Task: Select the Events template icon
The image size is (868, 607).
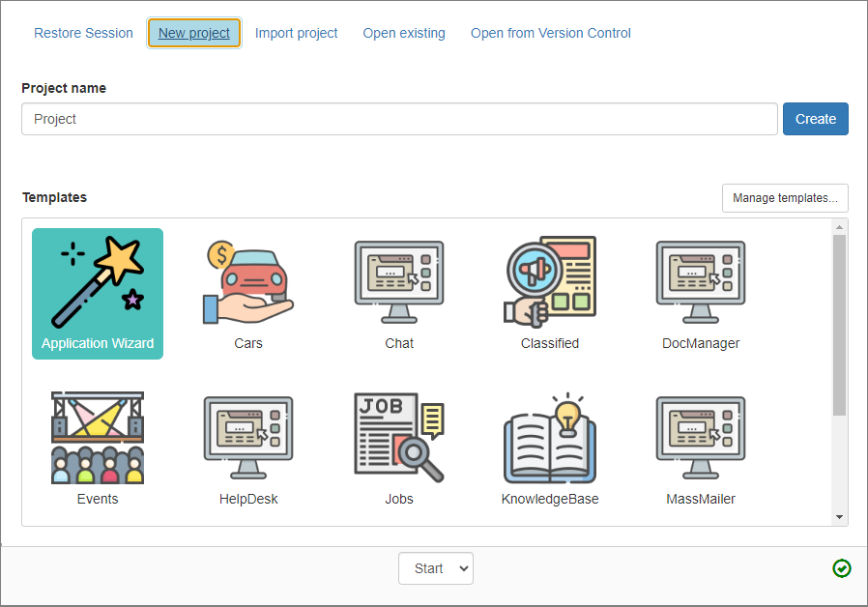Action: tap(98, 438)
